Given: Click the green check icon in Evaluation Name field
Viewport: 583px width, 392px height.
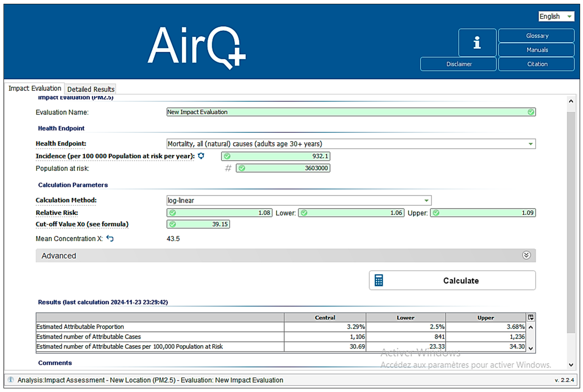Looking at the screenshot, I should click(531, 112).
